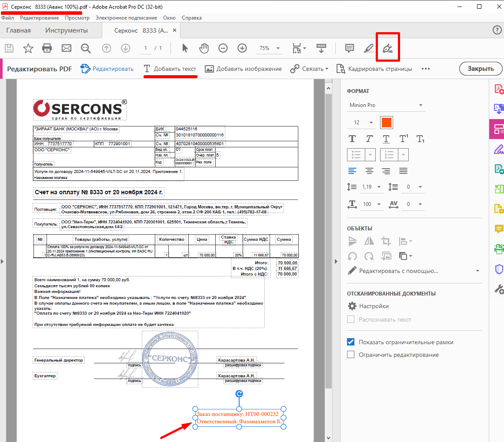The image size is (504, 442).
Task: Justify the text alignment
Action: tap(403, 171)
